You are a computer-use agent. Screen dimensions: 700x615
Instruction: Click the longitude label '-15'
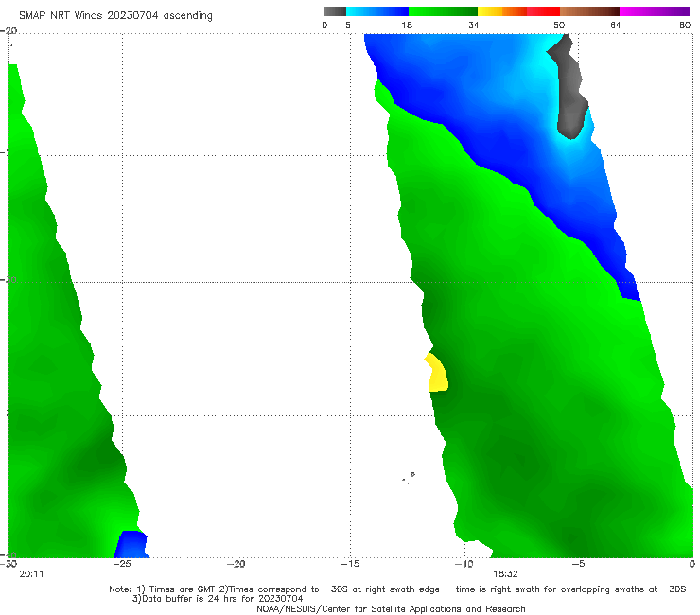tap(350, 564)
